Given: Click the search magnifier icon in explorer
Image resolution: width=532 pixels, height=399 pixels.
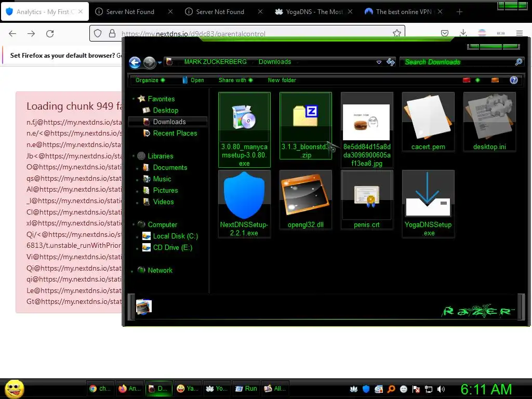Looking at the screenshot, I should 518,62.
